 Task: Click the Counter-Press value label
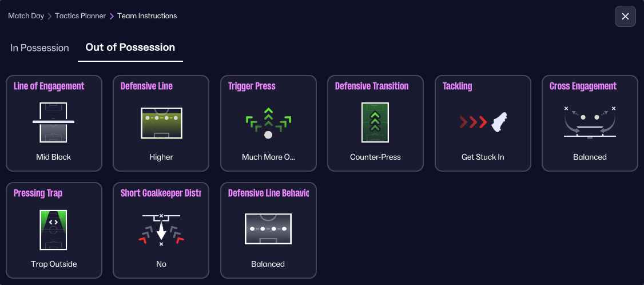[x=375, y=157]
